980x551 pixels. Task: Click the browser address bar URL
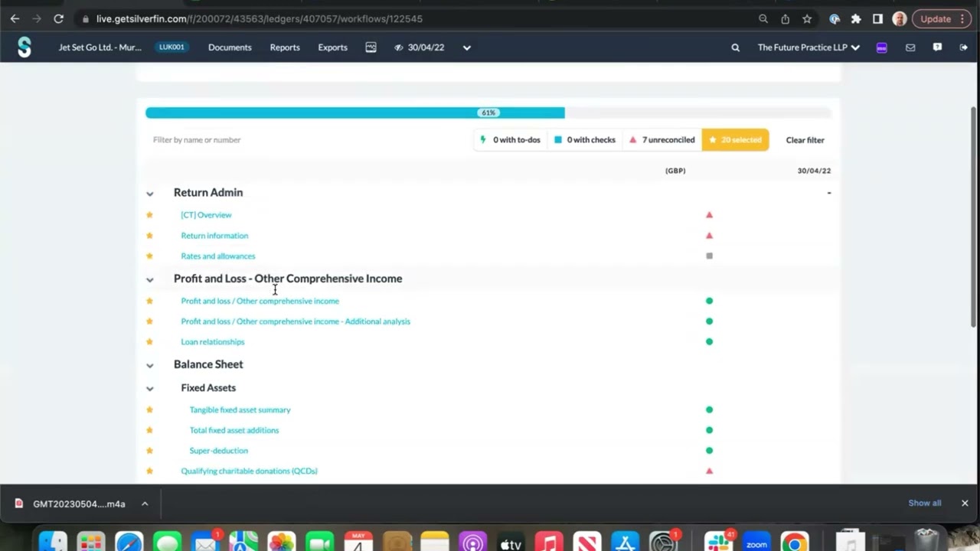tap(260, 18)
